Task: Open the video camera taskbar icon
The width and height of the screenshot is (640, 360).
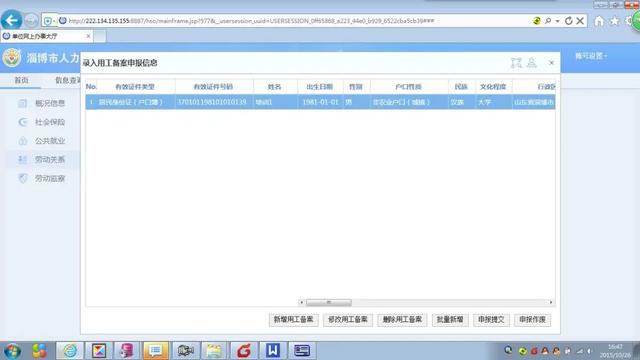Action: (185, 351)
